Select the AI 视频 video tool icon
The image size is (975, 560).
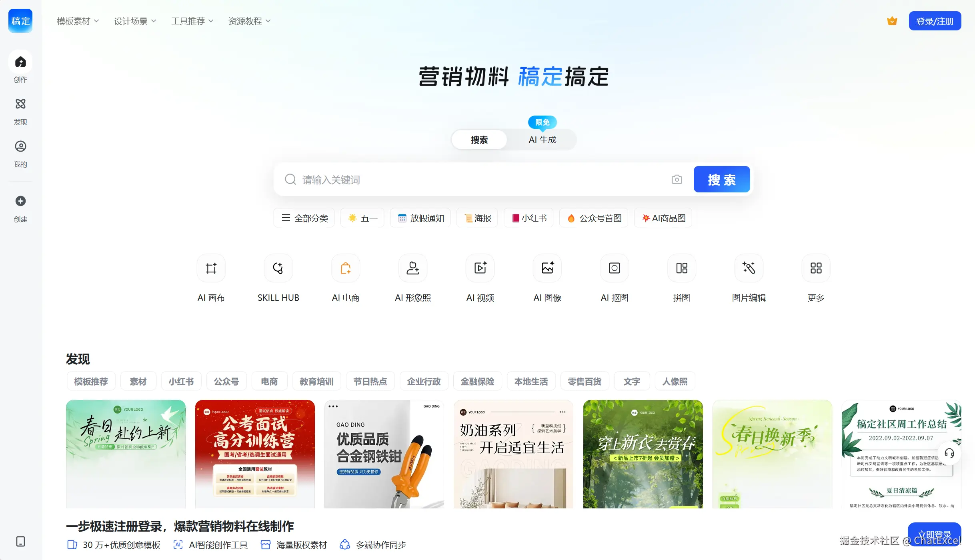point(480,268)
